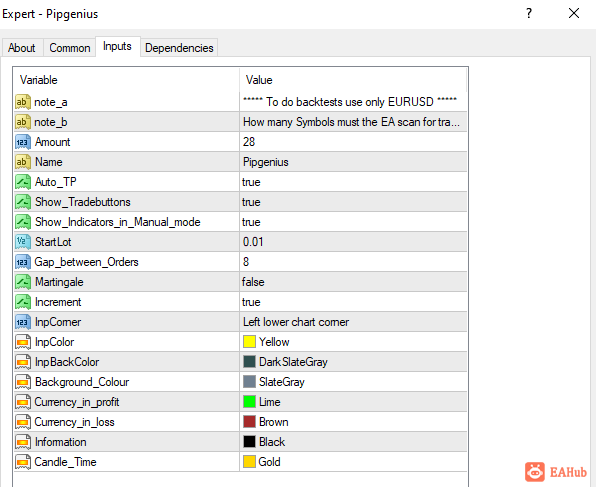The width and height of the screenshot is (596, 487).
Task: Open the Currency_in_loss Brown value dropdown
Action: 353,422
